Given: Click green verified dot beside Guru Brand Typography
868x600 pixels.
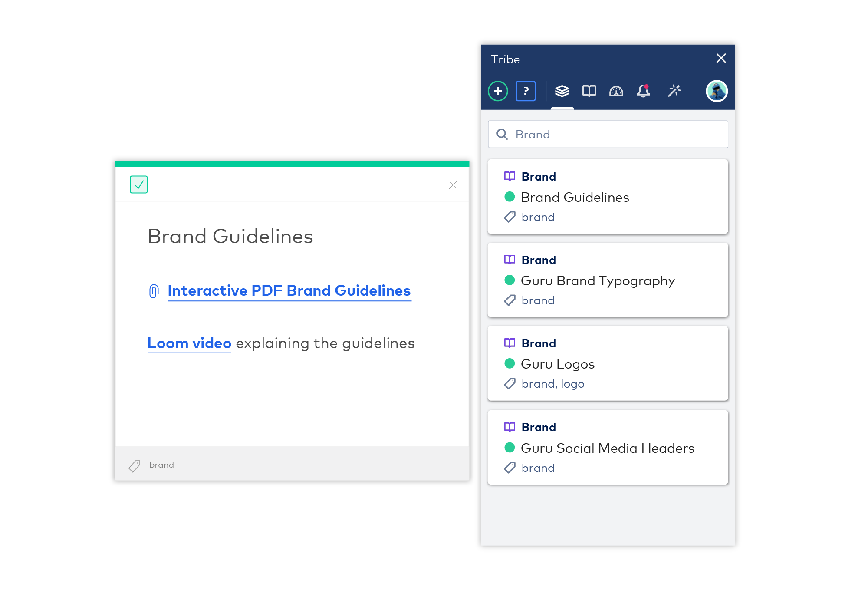Looking at the screenshot, I should tap(510, 280).
